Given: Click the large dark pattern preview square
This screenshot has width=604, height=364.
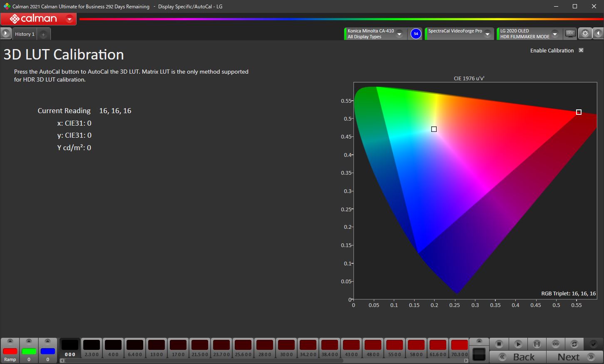Looking at the screenshot, I should tap(479, 354).
